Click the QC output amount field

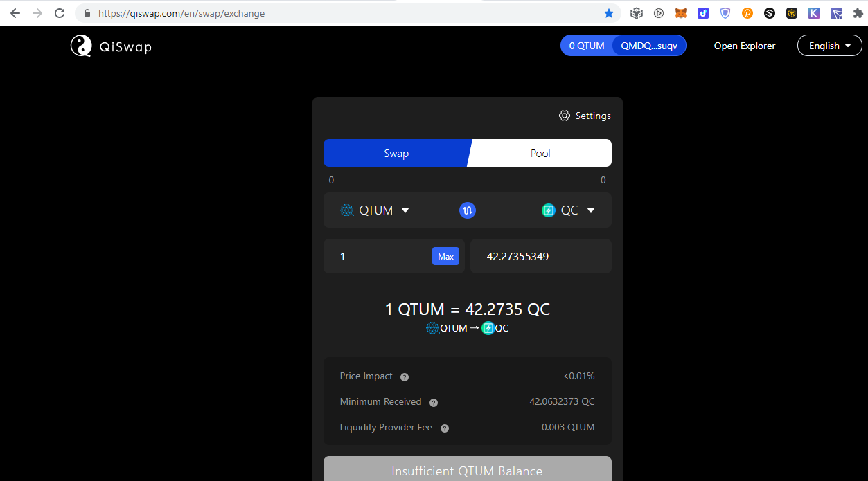(541, 256)
